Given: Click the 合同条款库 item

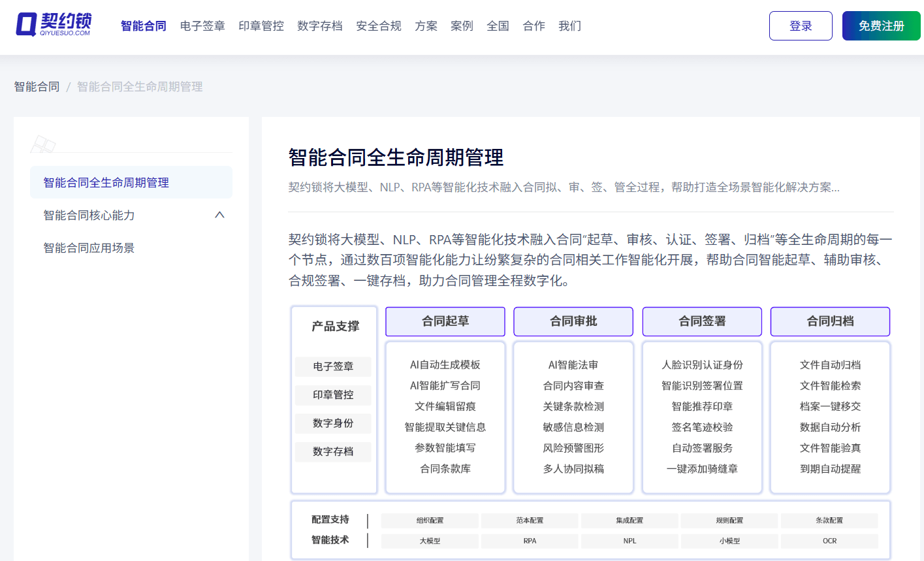Looking at the screenshot, I should [445, 469].
